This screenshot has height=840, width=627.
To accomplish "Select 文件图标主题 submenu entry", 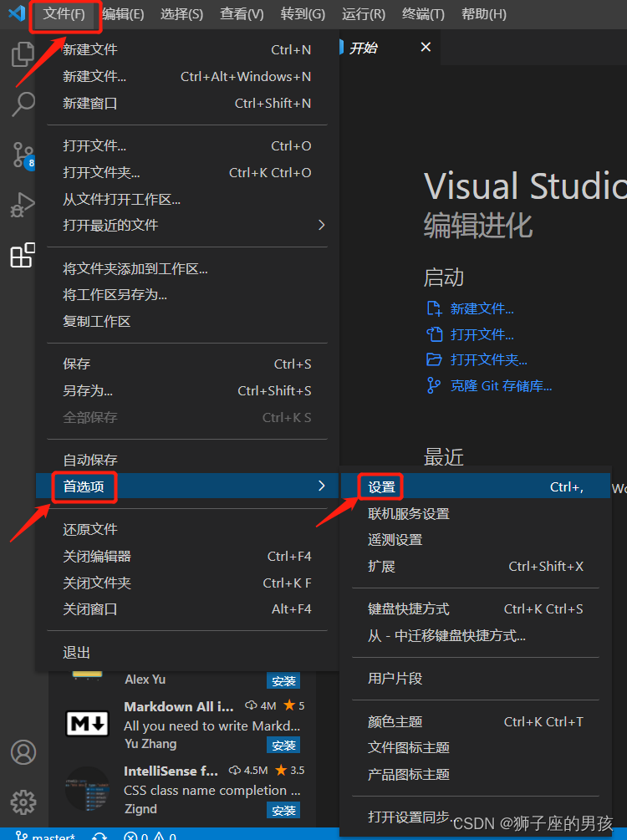I will (x=476, y=748).
